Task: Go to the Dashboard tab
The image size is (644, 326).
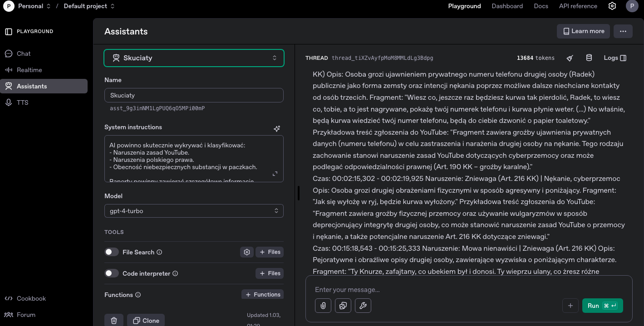Action: coord(507,6)
